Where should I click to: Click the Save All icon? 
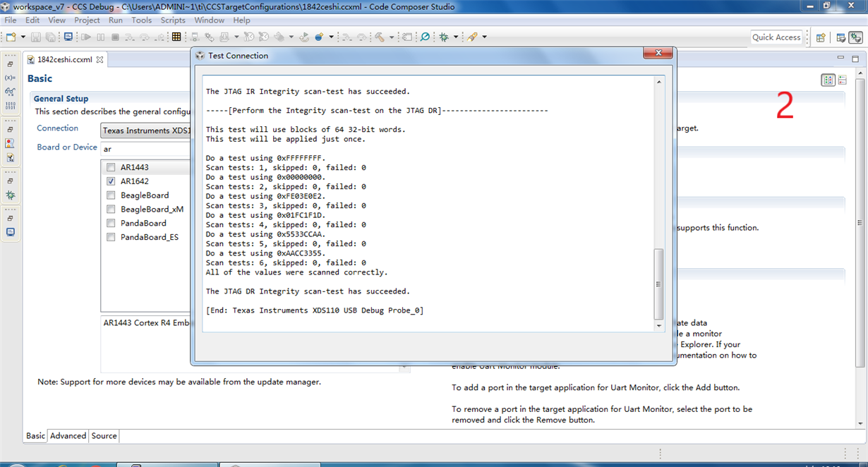pyautogui.click(x=51, y=37)
